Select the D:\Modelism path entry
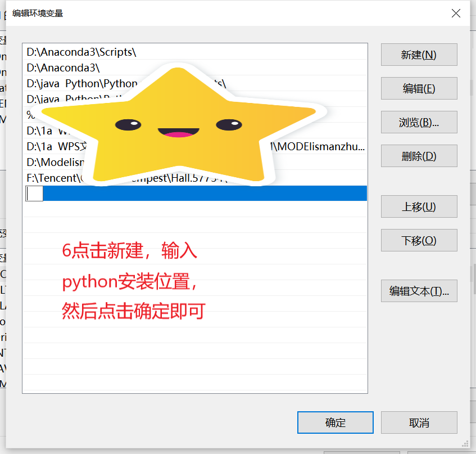The image size is (476, 454). [x=195, y=162]
